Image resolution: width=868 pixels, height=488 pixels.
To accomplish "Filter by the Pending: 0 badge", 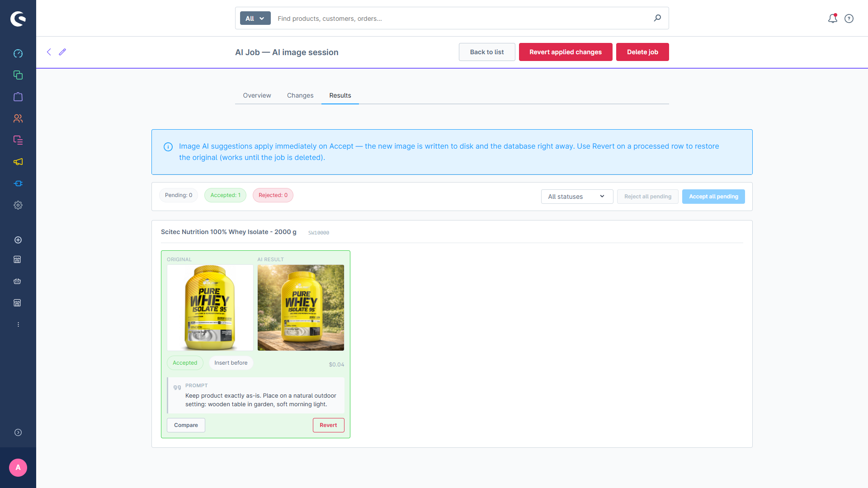I will click(x=179, y=195).
